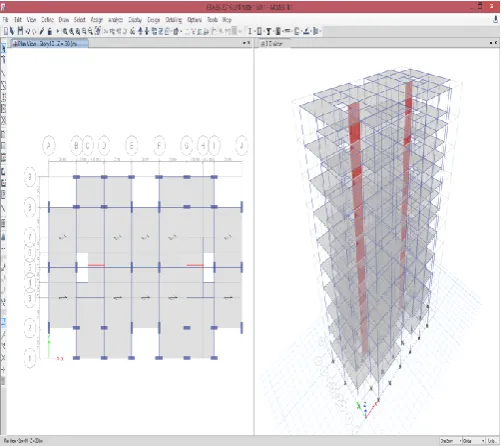Open the Design menu
Viewport: 503px width, 446px height.
tap(153, 20)
